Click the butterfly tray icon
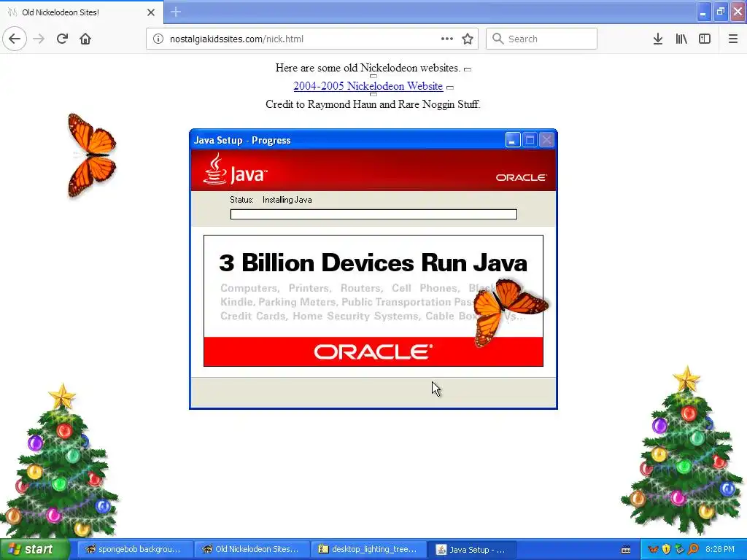The height and width of the screenshot is (560, 747). click(653, 549)
